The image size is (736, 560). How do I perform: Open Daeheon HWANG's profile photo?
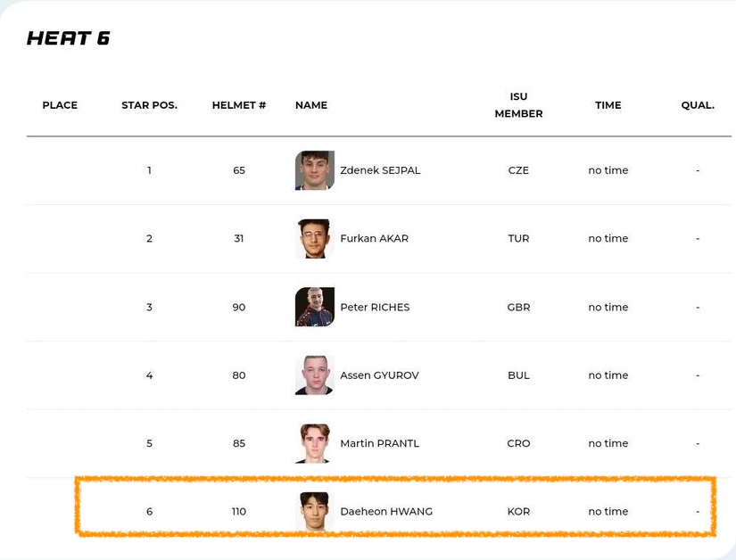[x=315, y=511]
